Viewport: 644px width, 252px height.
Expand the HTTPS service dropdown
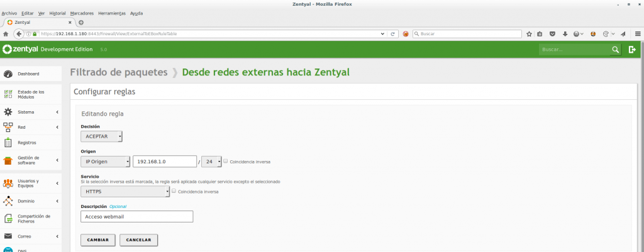tap(125, 192)
